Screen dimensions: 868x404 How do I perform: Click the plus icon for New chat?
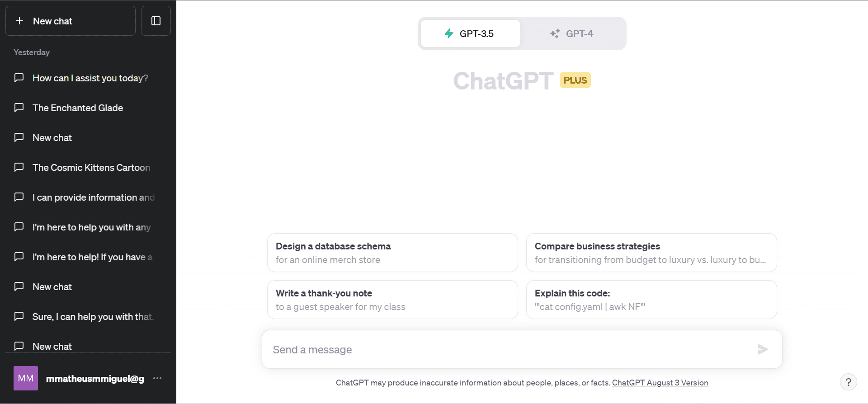(19, 21)
